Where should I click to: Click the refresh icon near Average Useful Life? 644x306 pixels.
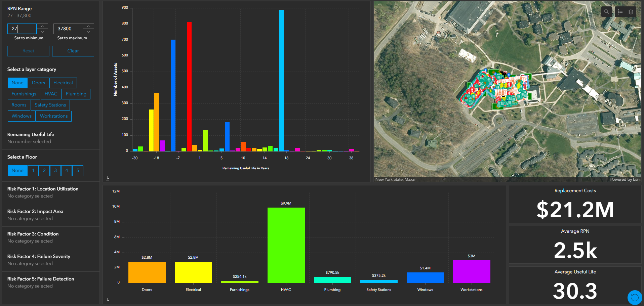[x=635, y=297]
